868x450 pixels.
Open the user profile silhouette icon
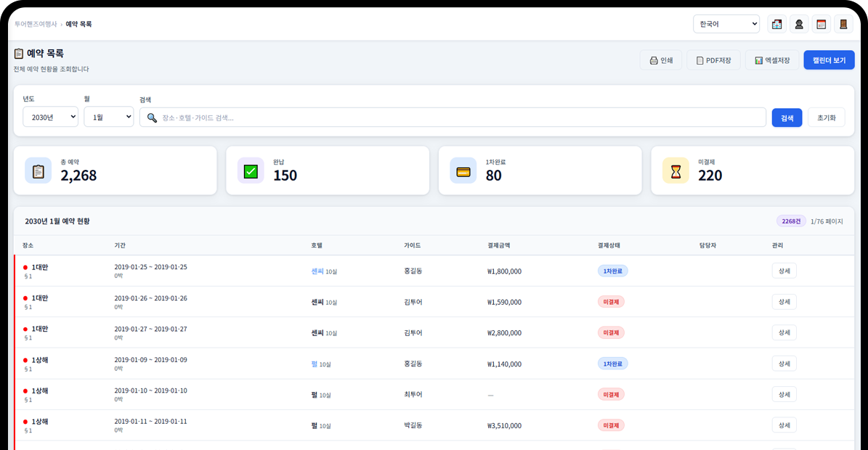tap(799, 24)
